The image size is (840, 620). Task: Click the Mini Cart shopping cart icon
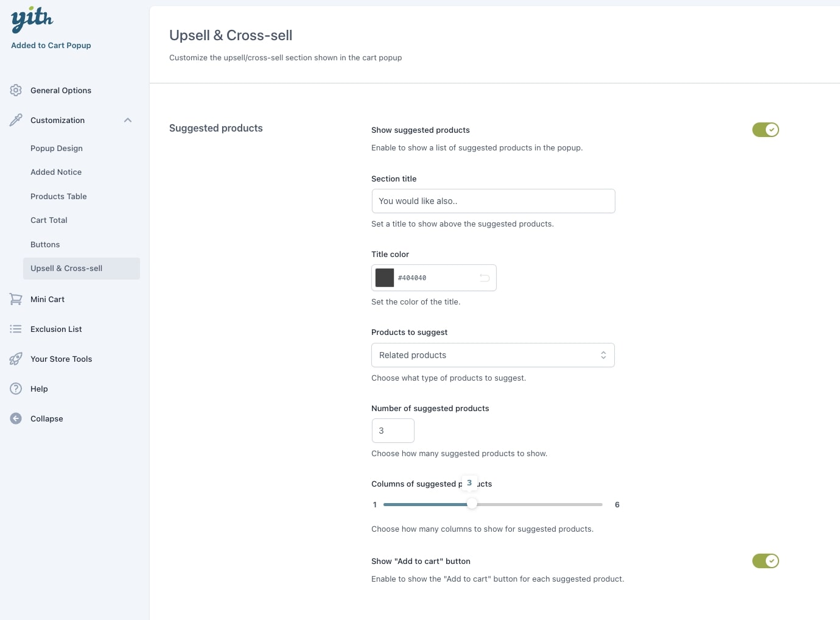click(16, 299)
